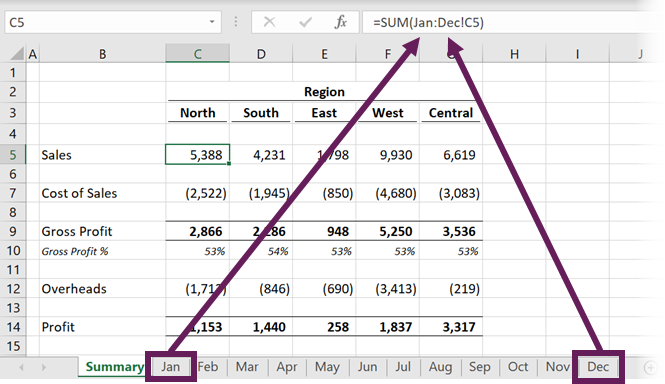This screenshot has height=384, width=665.
Task: Click the formula bar vertical dots handle
Action: (x=236, y=22)
